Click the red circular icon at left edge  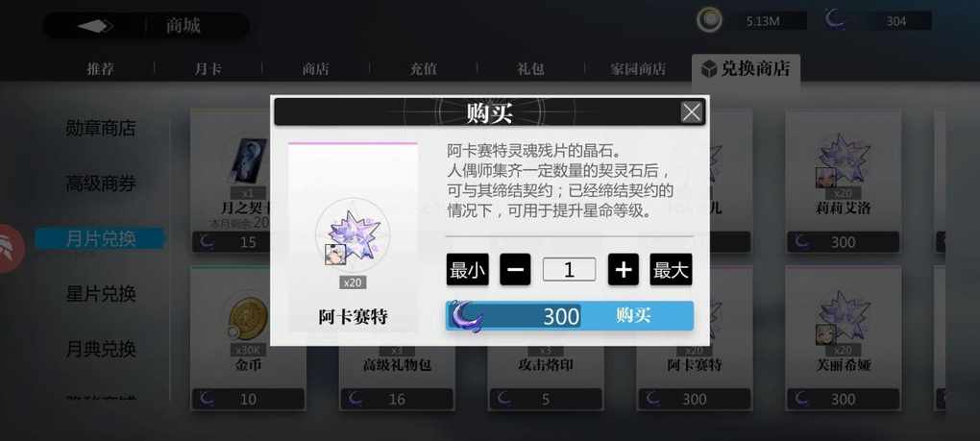12,248
